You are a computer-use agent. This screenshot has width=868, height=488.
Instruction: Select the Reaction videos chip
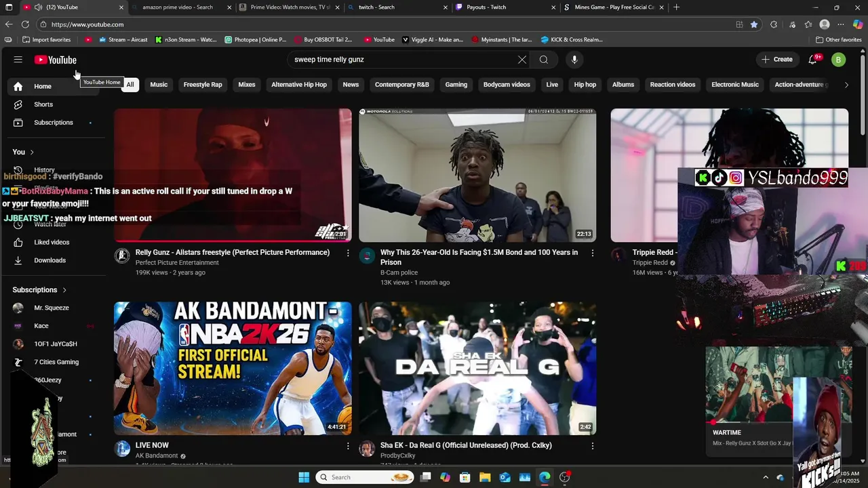[673, 85]
